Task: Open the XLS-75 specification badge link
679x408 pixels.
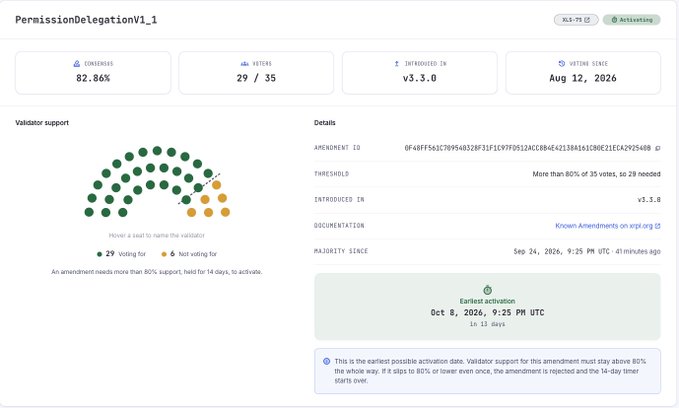Action: [576, 20]
